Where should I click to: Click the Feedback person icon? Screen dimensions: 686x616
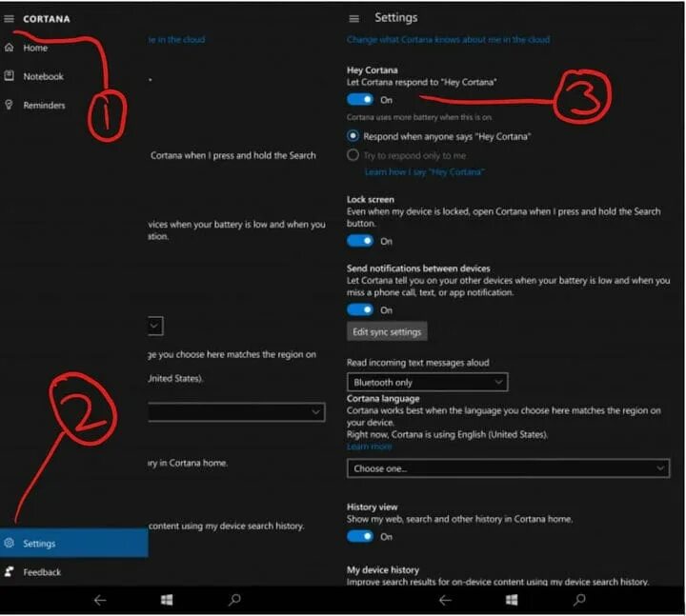pyautogui.click(x=10, y=571)
